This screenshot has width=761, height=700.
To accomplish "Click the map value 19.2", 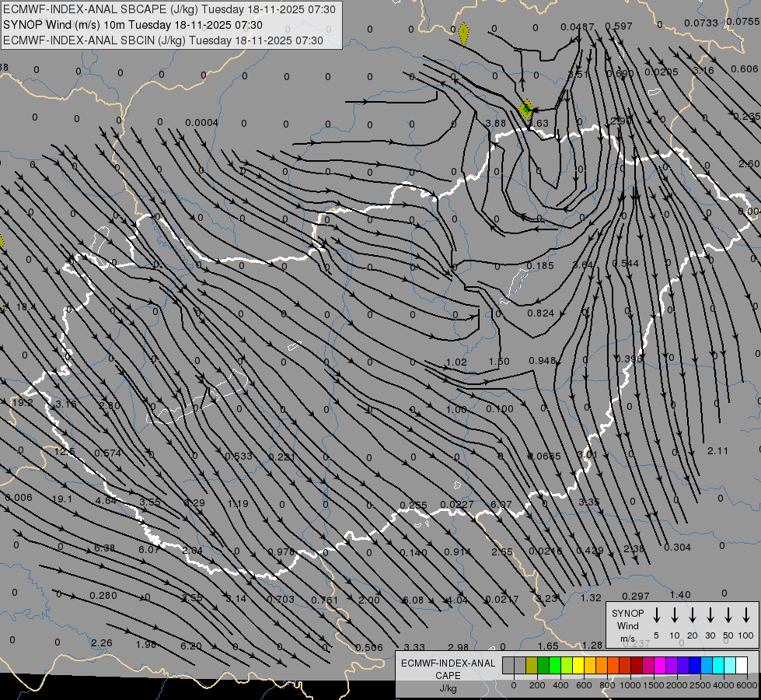I will click(23, 403).
